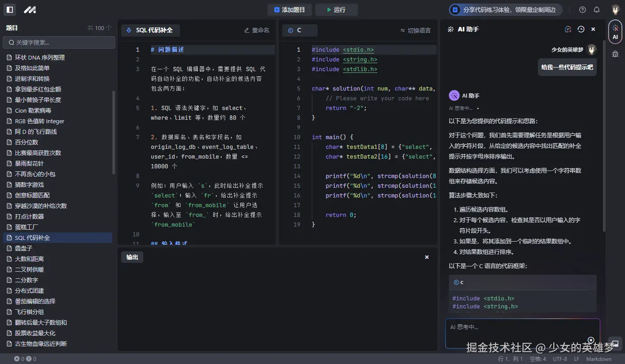Close the AI 助手 panel
This screenshot has height=364, width=625.
pos(593,29)
